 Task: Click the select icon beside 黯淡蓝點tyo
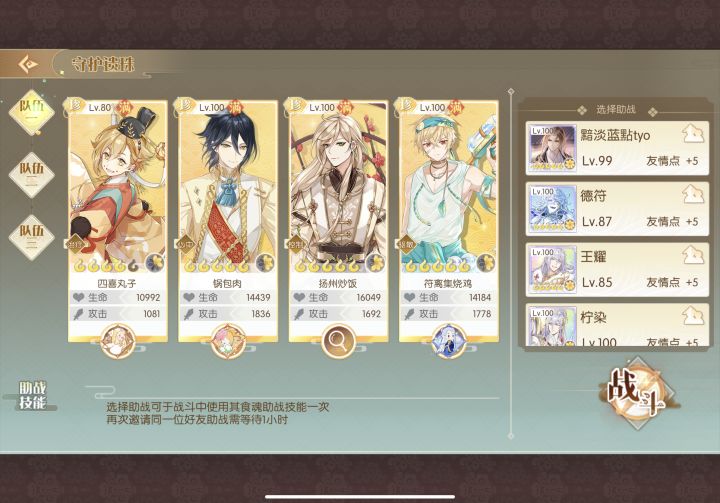tap(693, 134)
